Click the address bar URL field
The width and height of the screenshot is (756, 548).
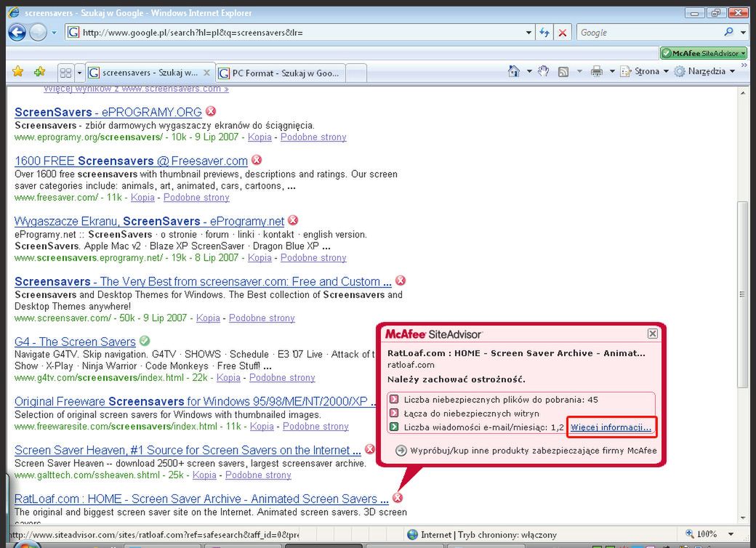(302, 32)
